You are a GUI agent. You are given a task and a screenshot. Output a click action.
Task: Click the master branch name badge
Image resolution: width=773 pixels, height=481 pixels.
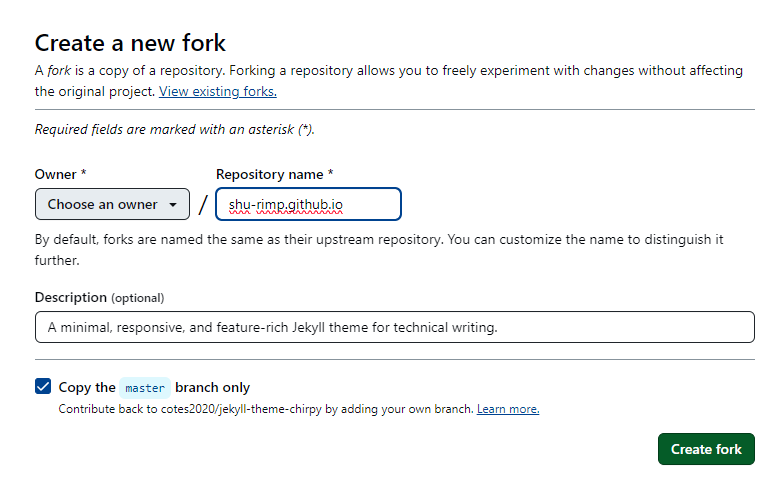click(145, 388)
